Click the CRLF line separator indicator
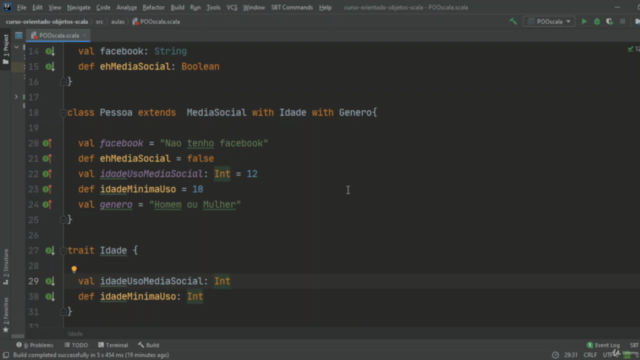The image size is (640, 360). 590,355
